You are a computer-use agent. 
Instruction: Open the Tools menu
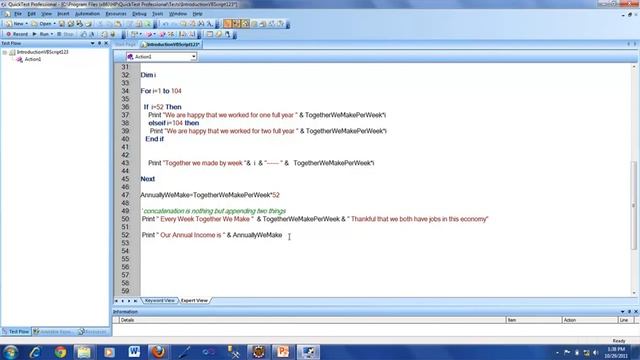158,14
